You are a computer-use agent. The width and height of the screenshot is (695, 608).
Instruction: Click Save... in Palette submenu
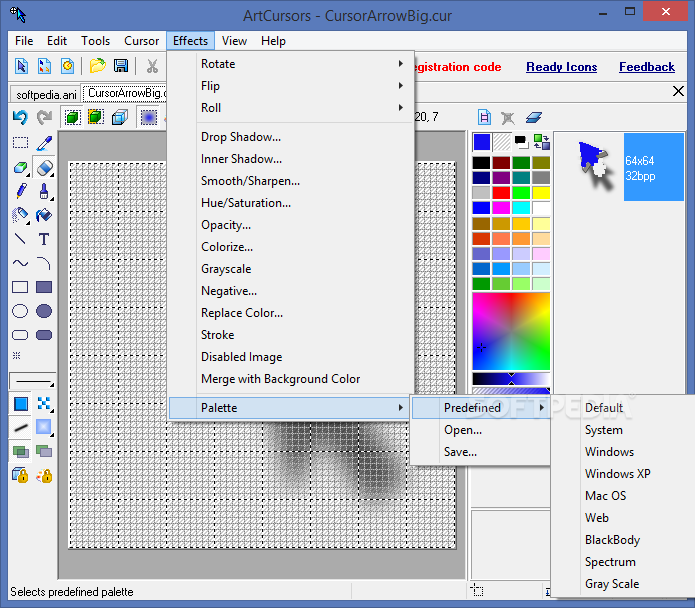(481, 452)
